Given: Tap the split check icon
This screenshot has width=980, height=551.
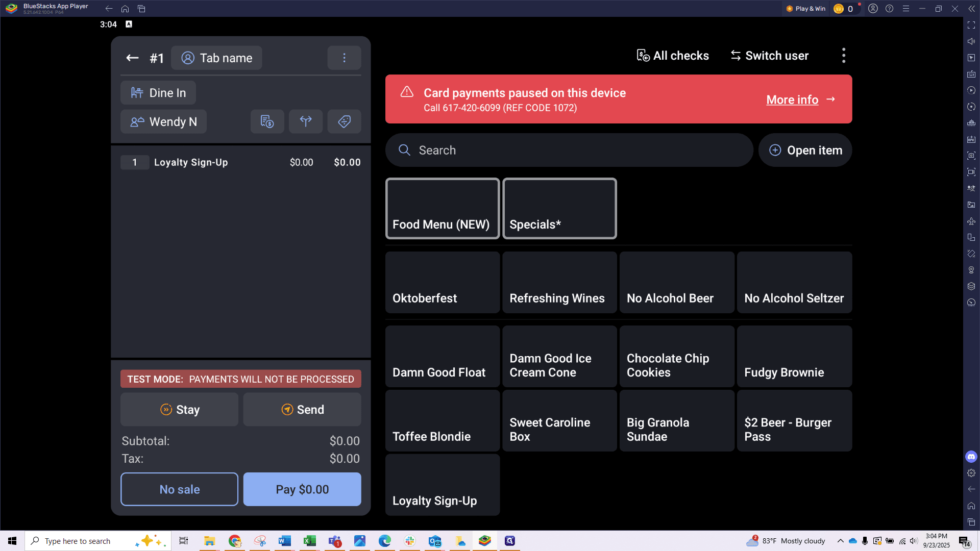Looking at the screenshot, I should 306,121.
